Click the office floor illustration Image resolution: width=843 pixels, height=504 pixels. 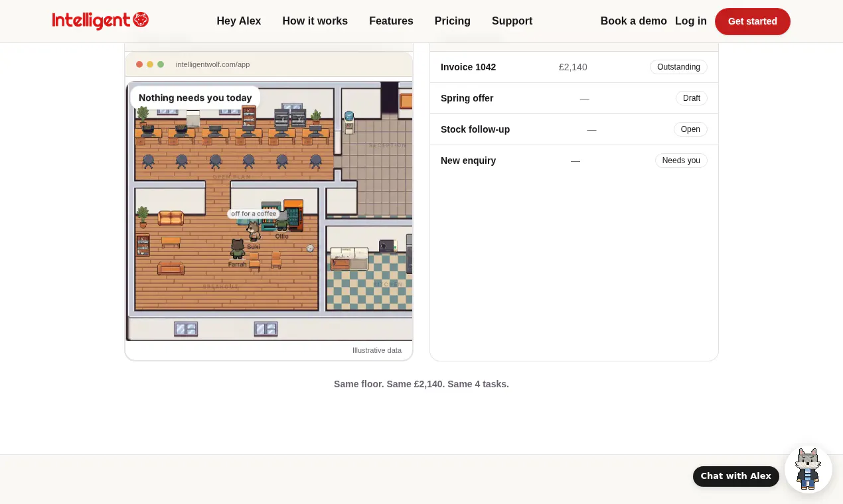point(269,211)
